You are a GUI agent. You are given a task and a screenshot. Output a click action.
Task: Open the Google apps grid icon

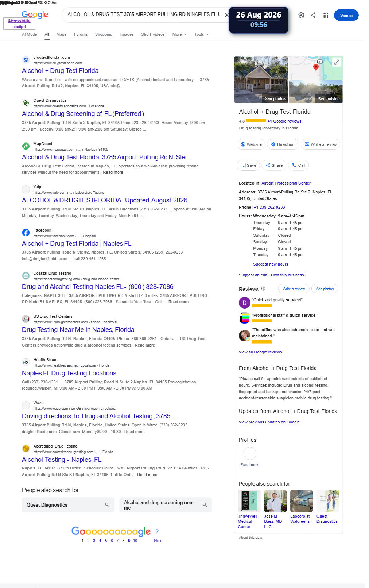coord(326,15)
